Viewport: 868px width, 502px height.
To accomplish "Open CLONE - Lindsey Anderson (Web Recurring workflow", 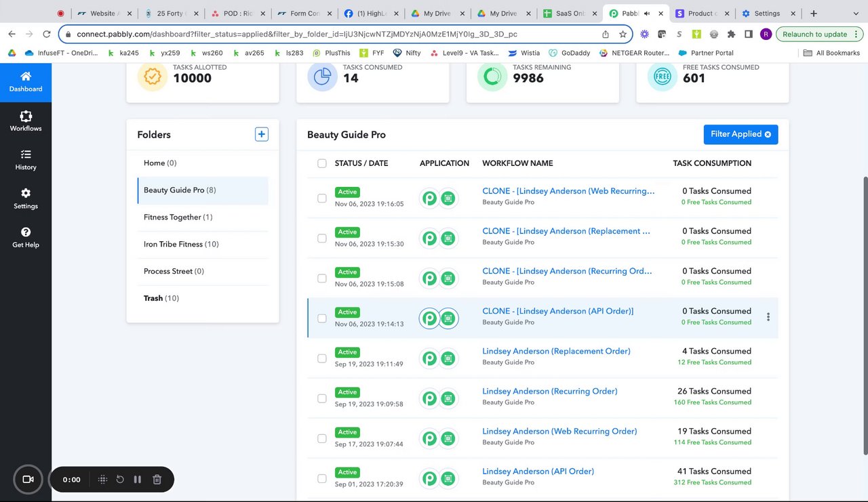I will pos(568,191).
